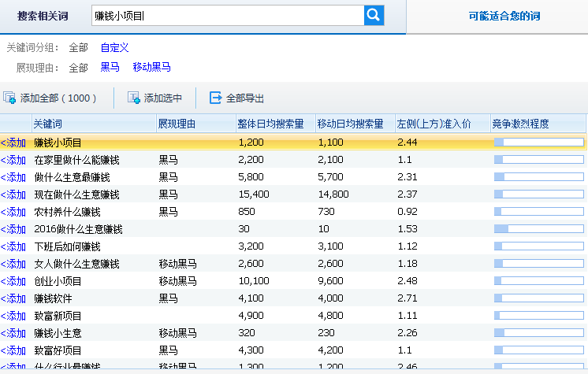Viewport: 588px width, 374px height.
Task: Click competition bar for 2016做什么生意赚钱
Action: point(538,229)
